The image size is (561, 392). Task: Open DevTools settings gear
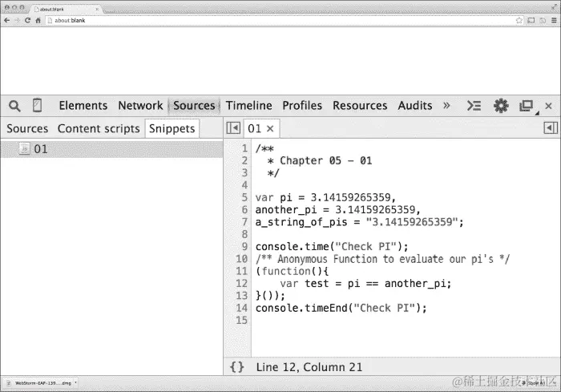[x=501, y=106]
